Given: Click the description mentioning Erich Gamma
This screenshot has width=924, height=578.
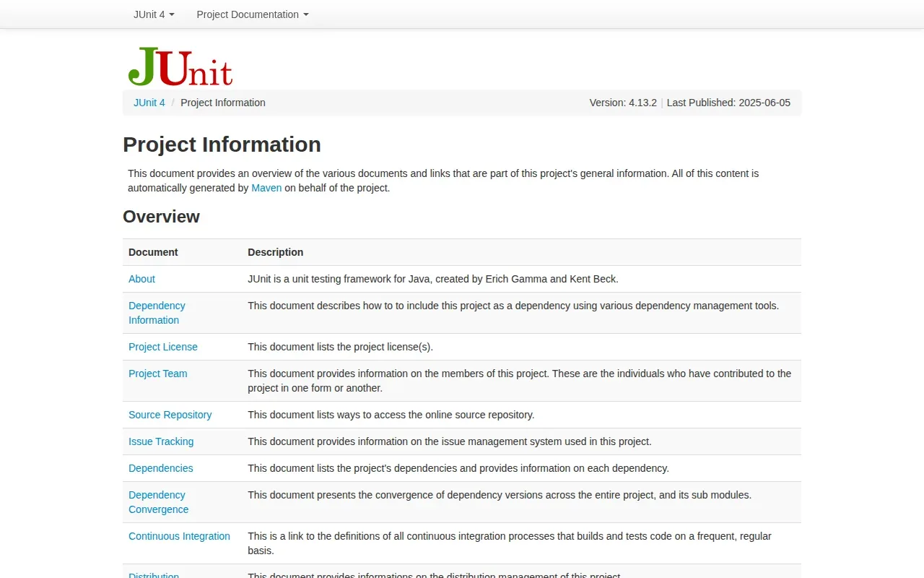Looking at the screenshot, I should pos(433,279).
